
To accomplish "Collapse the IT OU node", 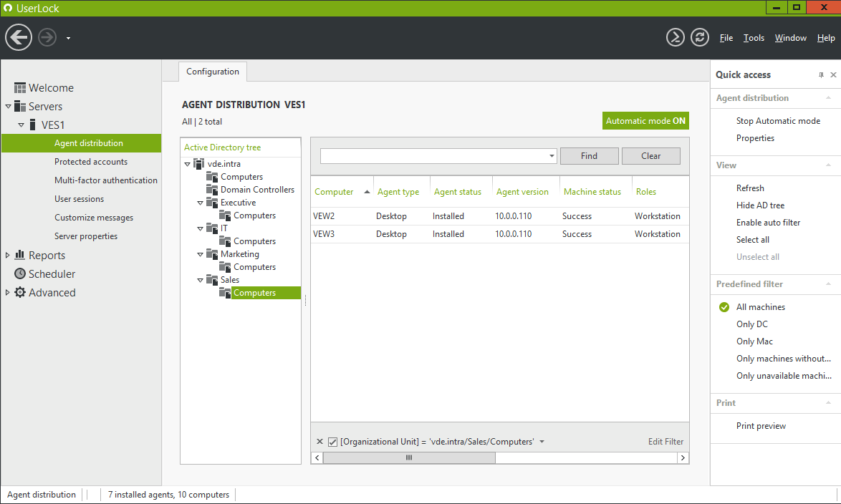I will (200, 228).
